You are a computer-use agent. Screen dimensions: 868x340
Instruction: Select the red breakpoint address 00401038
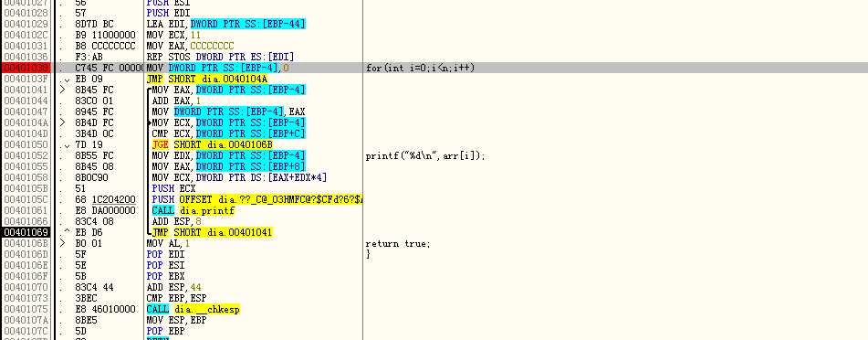pos(26,68)
